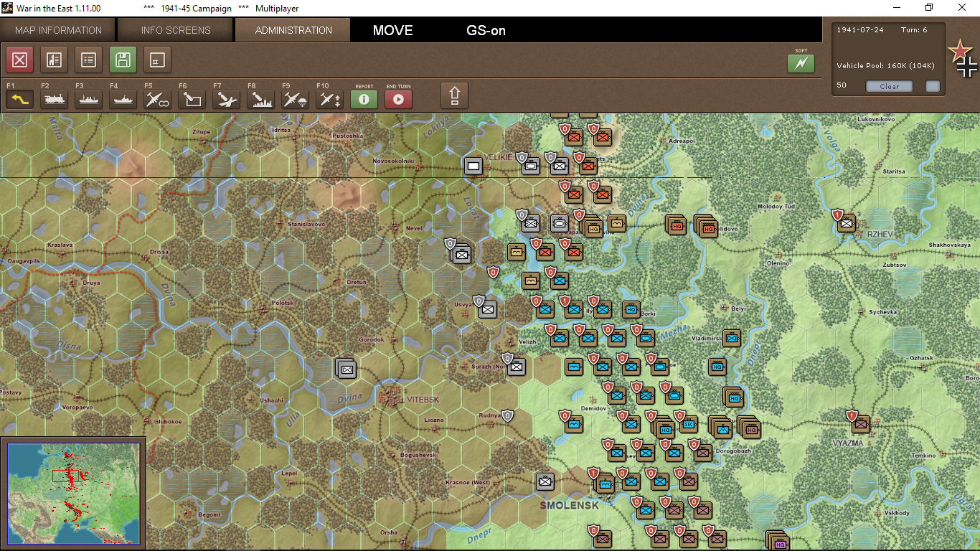
Task: Click the VYAZMA city label
Action: tap(848, 443)
